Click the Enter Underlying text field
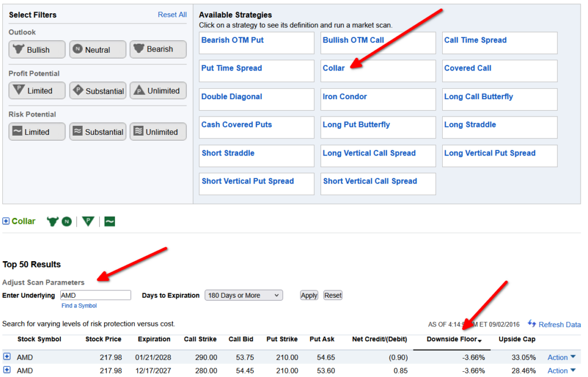Image resolution: width=588 pixels, height=377 pixels. pos(95,296)
